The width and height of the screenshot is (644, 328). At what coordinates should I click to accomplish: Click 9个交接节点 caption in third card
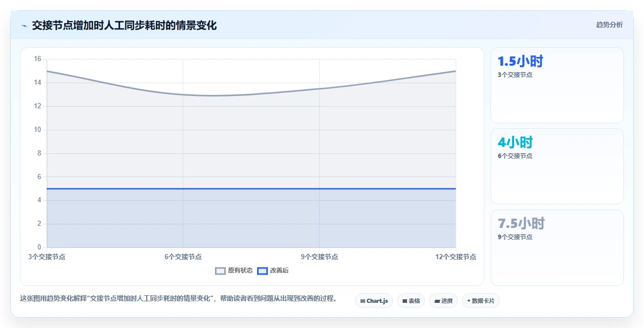[515, 237]
